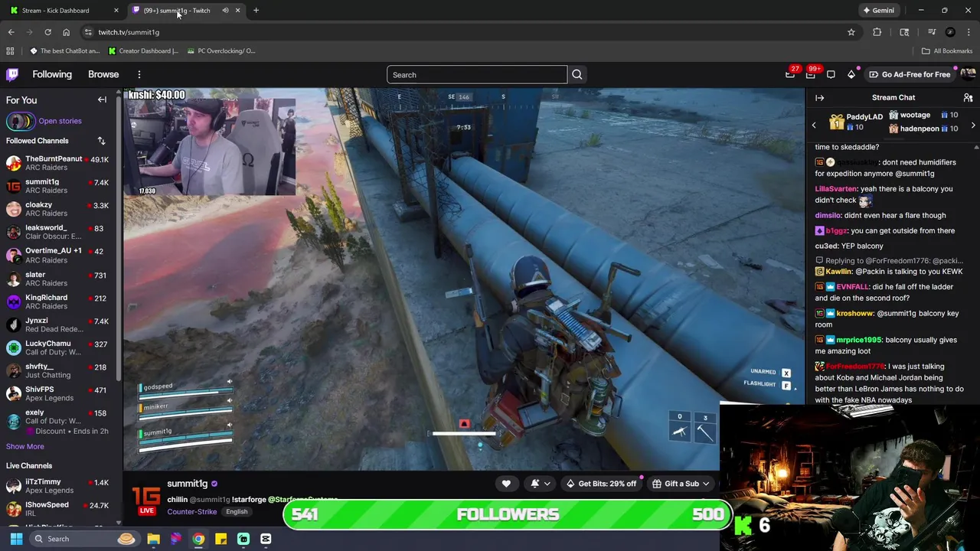Click the search magnifier button
The width and height of the screenshot is (980, 551).
tap(577, 74)
